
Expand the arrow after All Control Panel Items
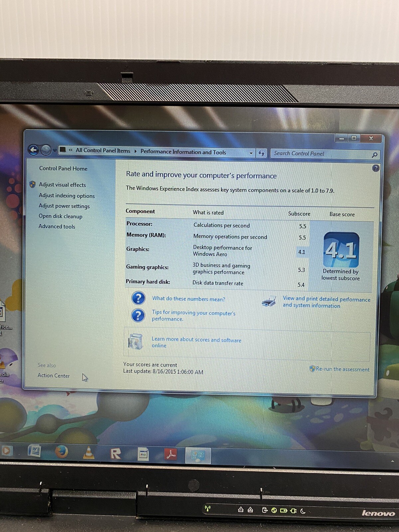tap(135, 151)
